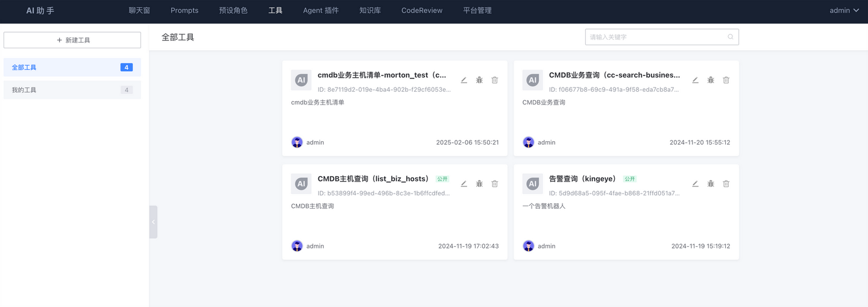Click admin avatar on CMDB主机查询 card
This screenshot has height=307, width=868.
pos(297,246)
